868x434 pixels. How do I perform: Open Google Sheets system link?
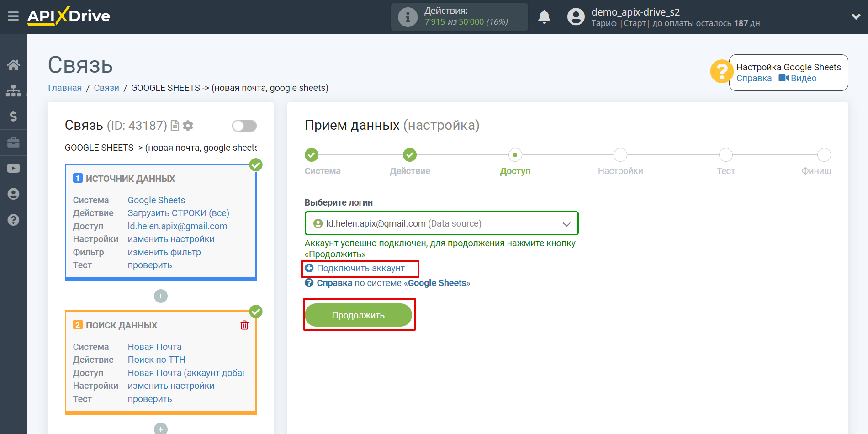156,200
